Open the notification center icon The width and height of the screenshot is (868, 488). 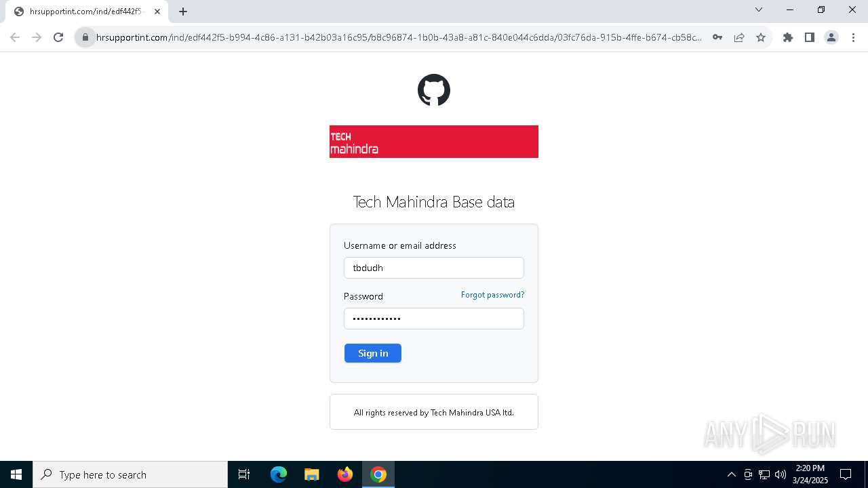[846, 474]
